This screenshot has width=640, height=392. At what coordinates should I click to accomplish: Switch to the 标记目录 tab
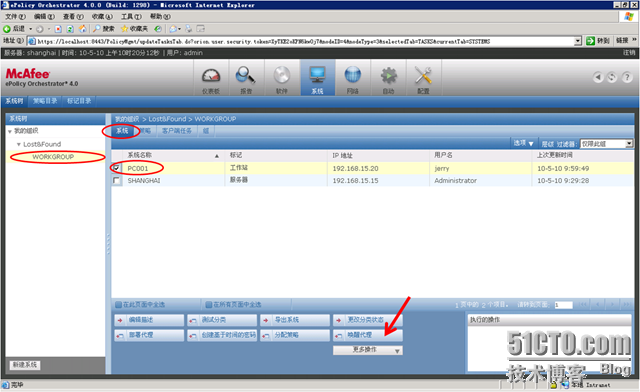79,101
